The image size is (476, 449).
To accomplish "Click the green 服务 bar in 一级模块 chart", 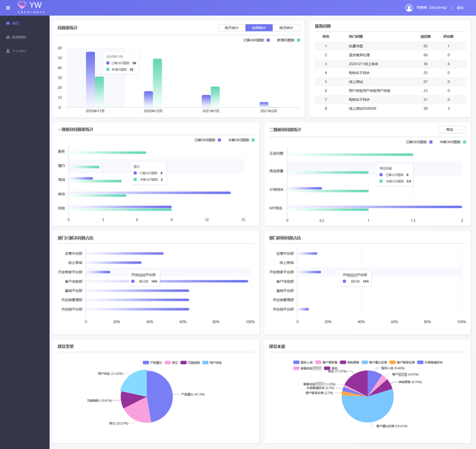I will pos(108,153).
